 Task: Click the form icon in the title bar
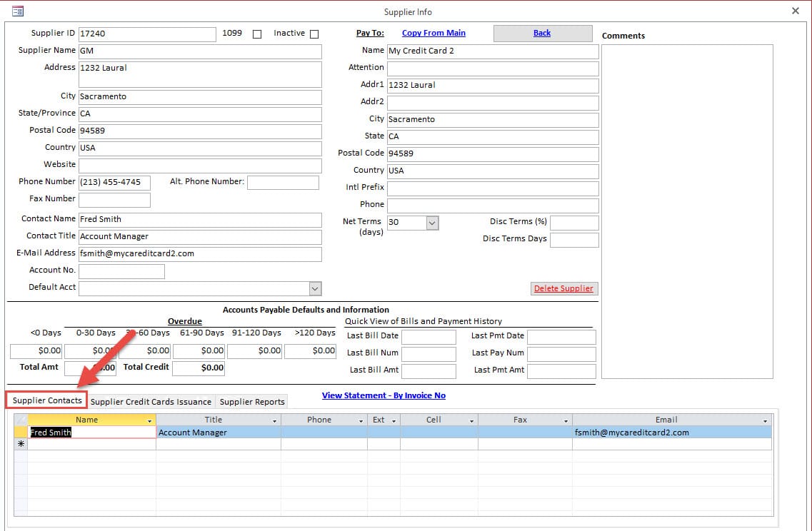click(x=18, y=11)
